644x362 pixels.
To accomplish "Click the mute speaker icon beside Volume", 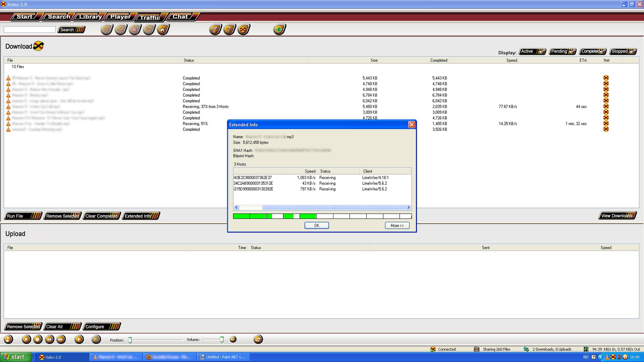I will pos(233,340).
